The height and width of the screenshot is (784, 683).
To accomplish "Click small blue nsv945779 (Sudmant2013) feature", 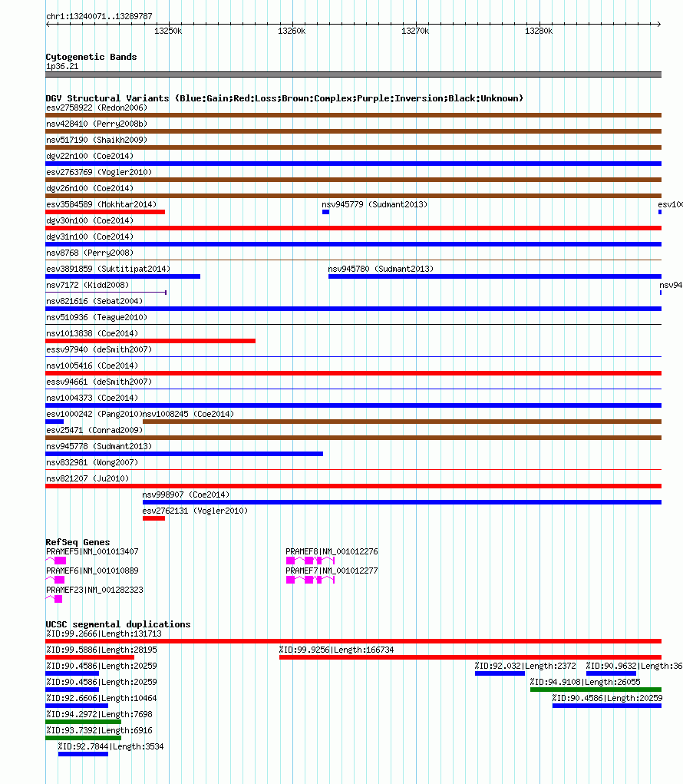I will [325, 212].
